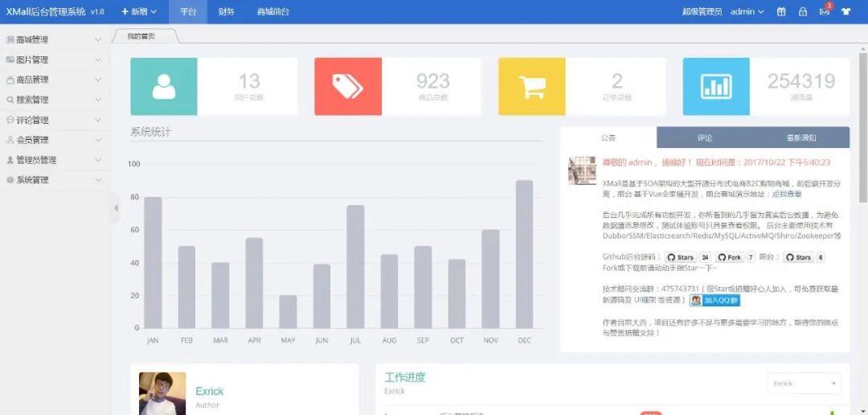
Task: Click the red price tags icon tile
Action: pos(348,86)
